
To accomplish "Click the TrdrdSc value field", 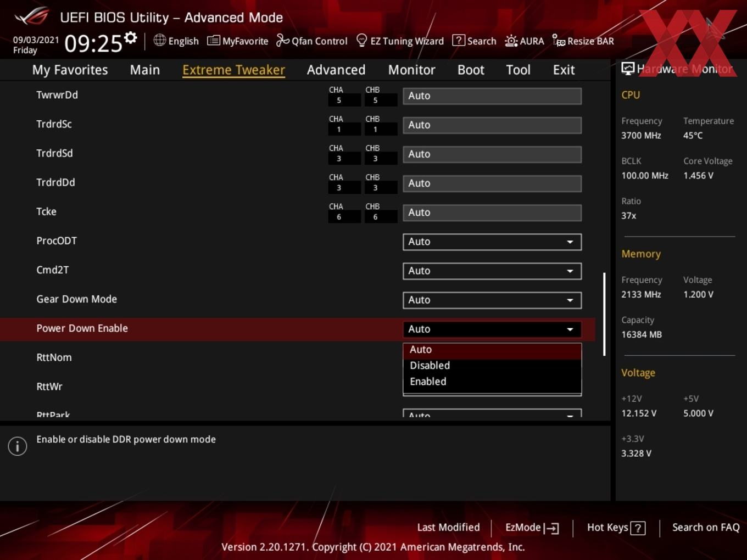I will [x=492, y=125].
